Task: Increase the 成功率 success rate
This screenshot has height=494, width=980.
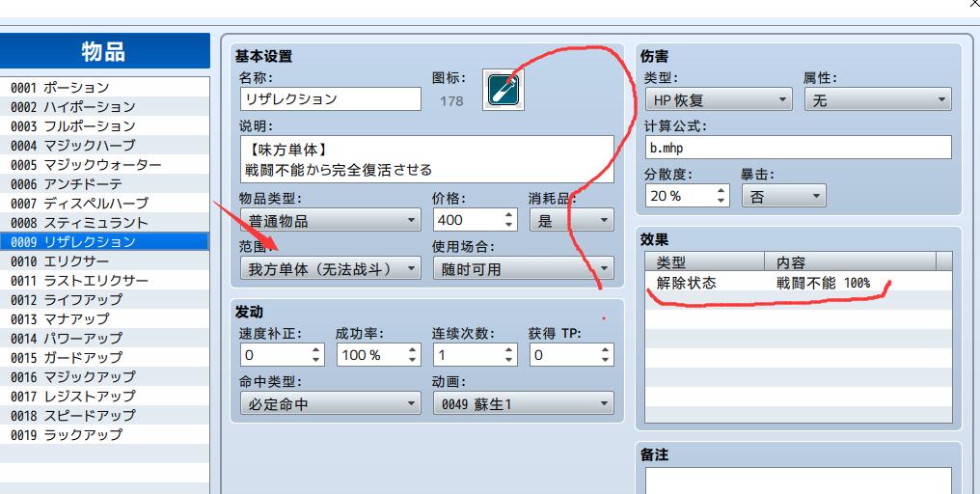Action: 412,350
